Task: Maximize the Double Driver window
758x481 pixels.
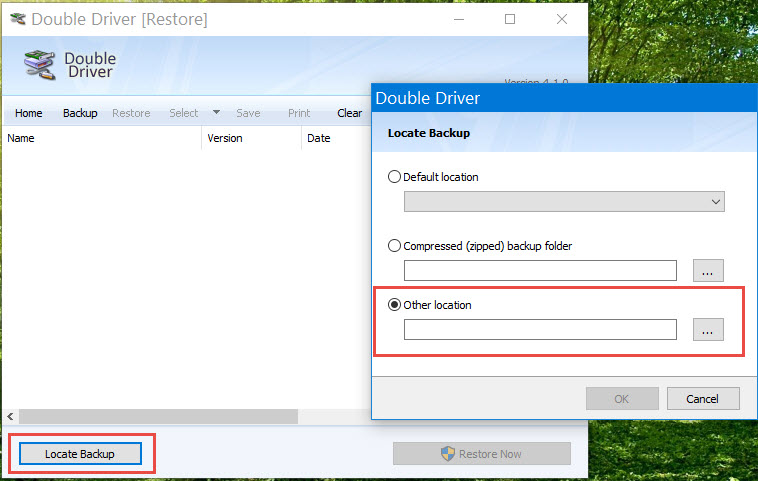Action: tap(510, 19)
